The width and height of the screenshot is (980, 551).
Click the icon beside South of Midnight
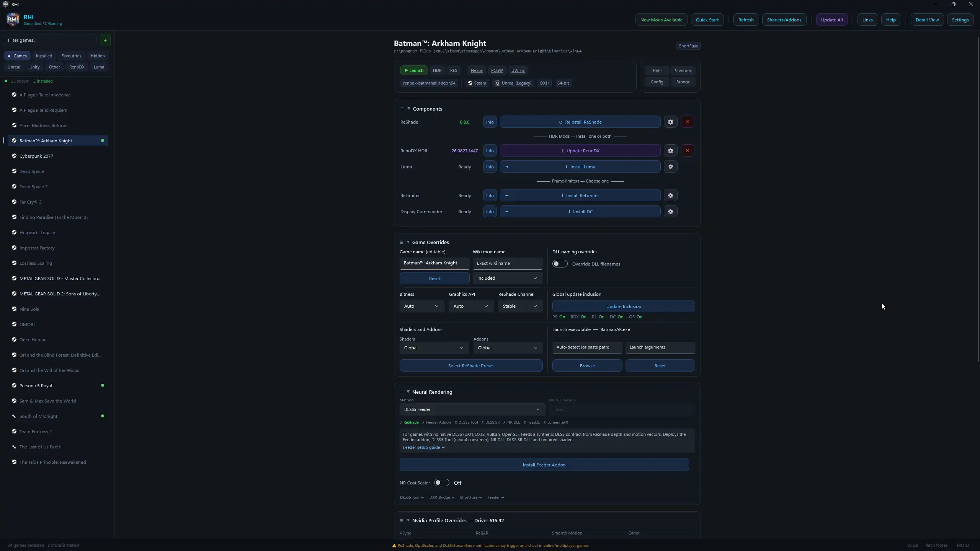coord(14,416)
